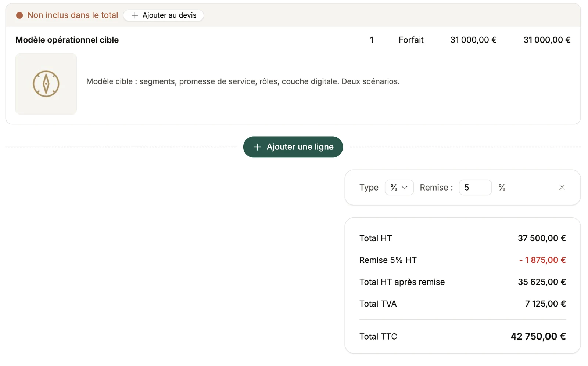Click the Total TTC amount 42 750,00 €
588x366 pixels.
538,337
